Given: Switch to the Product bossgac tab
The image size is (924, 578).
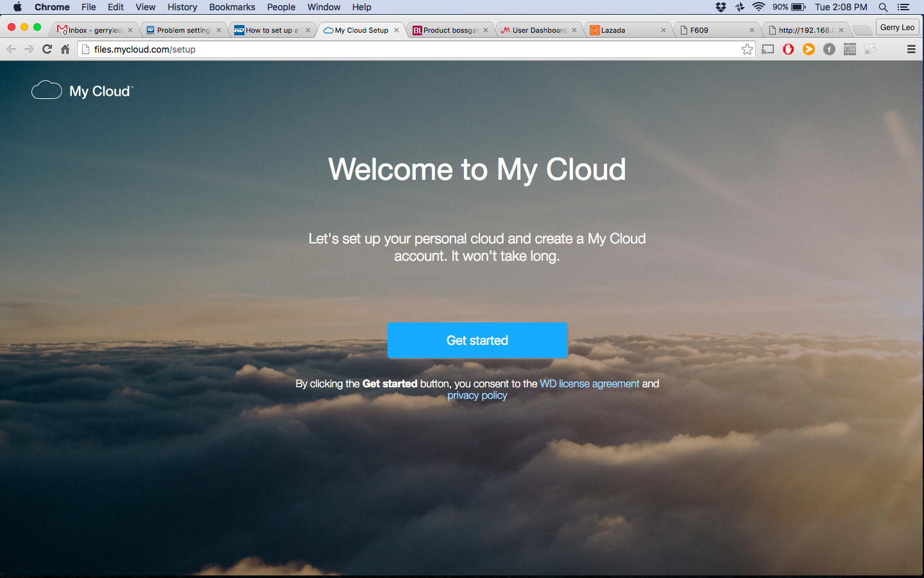Looking at the screenshot, I should coord(449,30).
